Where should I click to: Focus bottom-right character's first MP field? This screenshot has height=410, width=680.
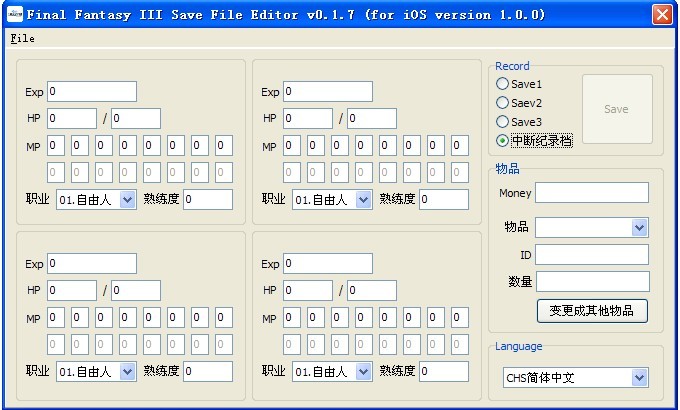(292, 318)
